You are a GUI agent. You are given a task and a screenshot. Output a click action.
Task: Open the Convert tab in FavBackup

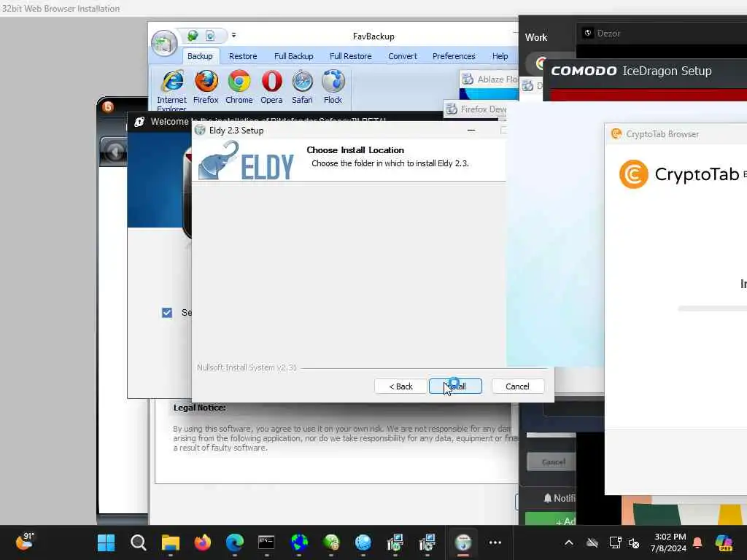click(x=403, y=56)
